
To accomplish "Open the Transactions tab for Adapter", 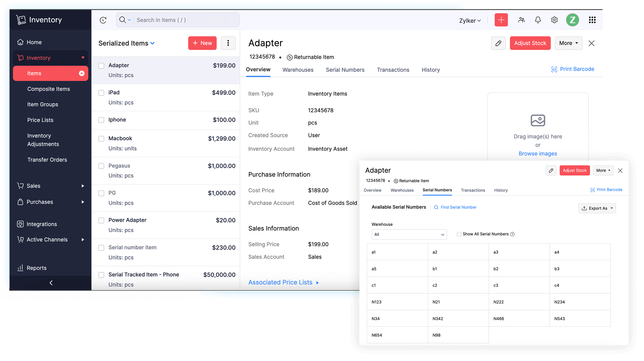I will 393,70.
